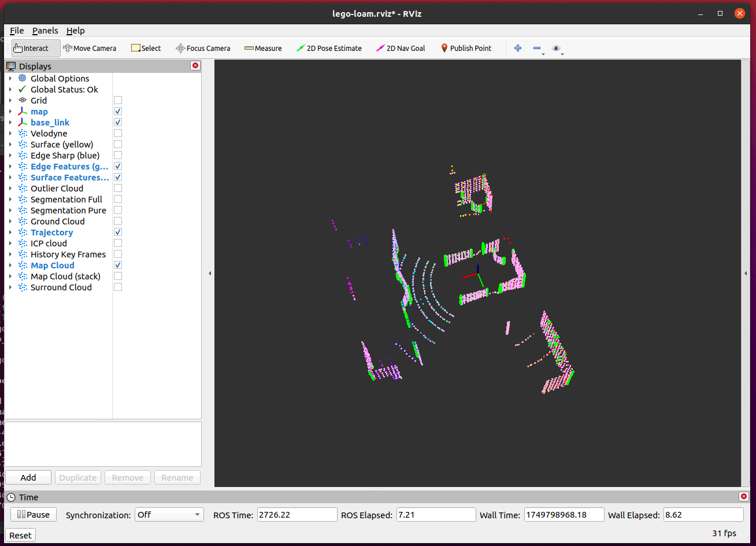
Task: Click the Grid display icon
Action: (x=23, y=100)
